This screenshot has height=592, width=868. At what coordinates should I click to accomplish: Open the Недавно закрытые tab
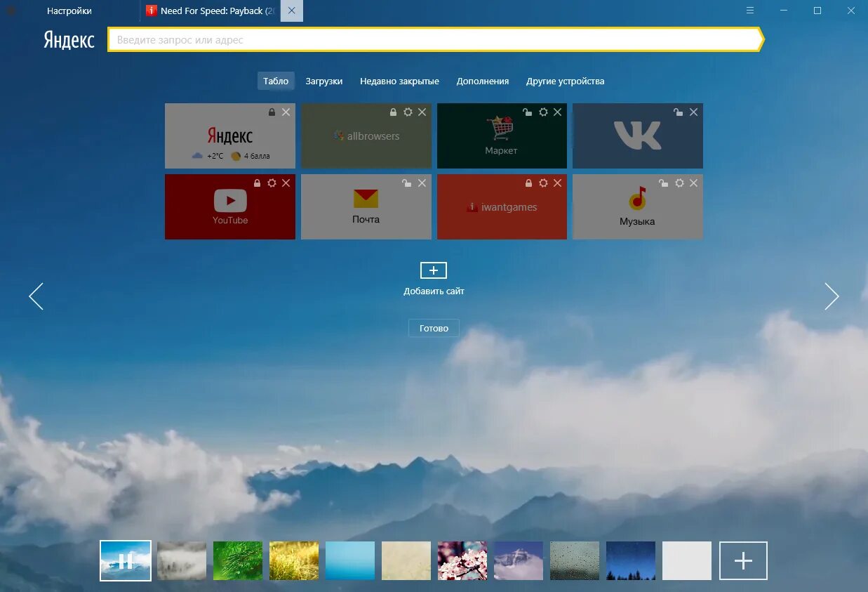[x=399, y=81]
